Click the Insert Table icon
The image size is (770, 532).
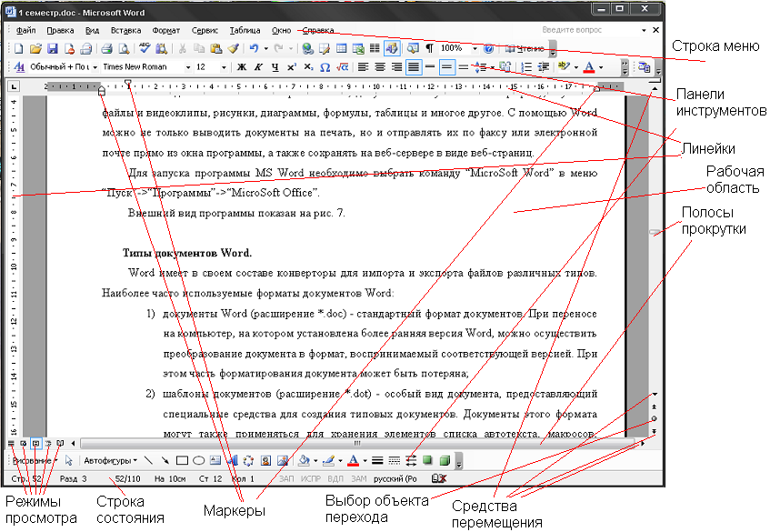(341, 48)
